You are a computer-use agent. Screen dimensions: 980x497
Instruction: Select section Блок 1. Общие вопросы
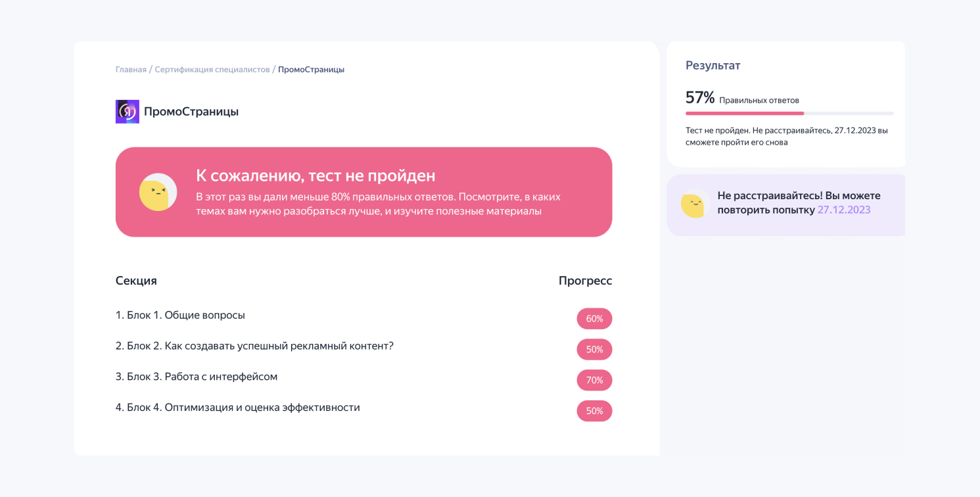pyautogui.click(x=180, y=316)
